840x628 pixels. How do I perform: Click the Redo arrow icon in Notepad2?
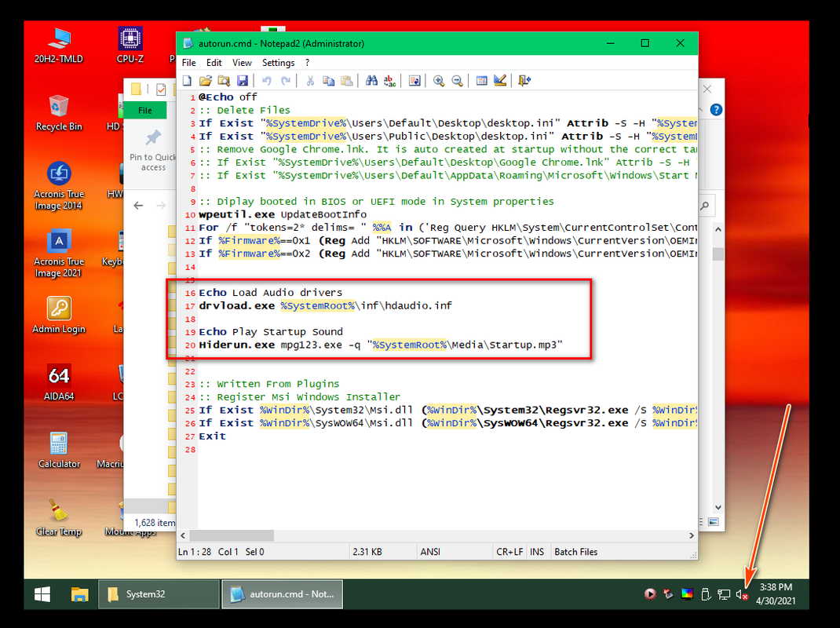[x=286, y=80]
